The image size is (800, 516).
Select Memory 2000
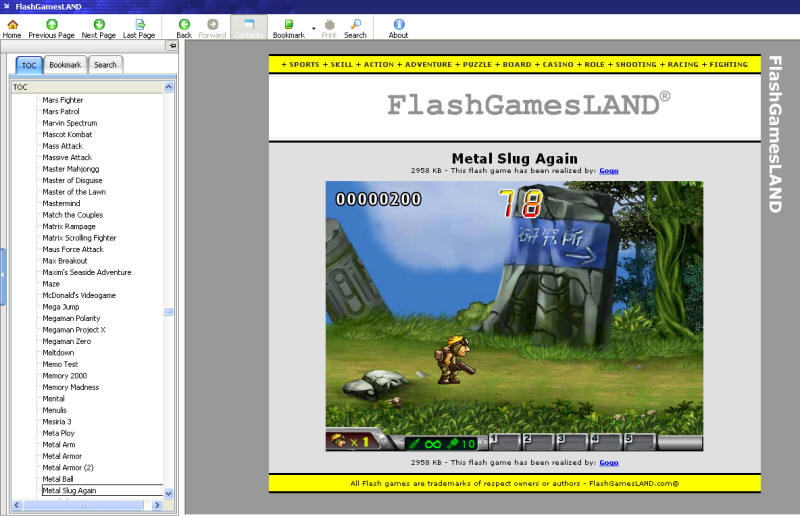coord(65,376)
